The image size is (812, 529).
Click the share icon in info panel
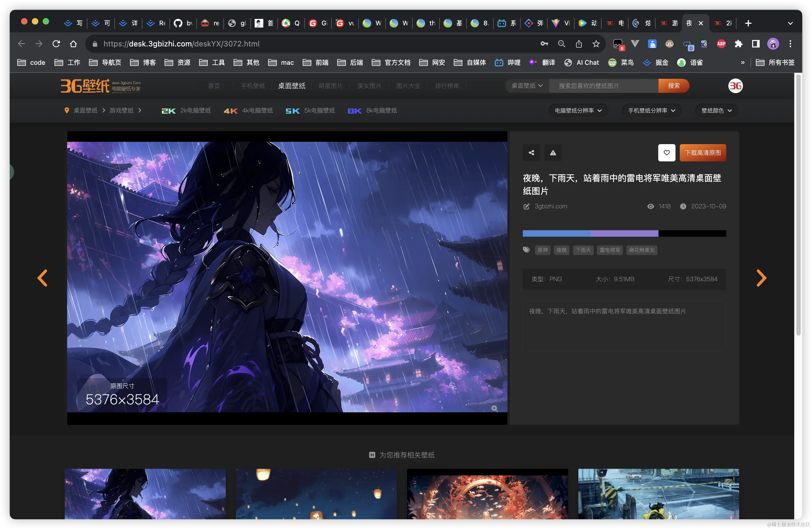[531, 152]
